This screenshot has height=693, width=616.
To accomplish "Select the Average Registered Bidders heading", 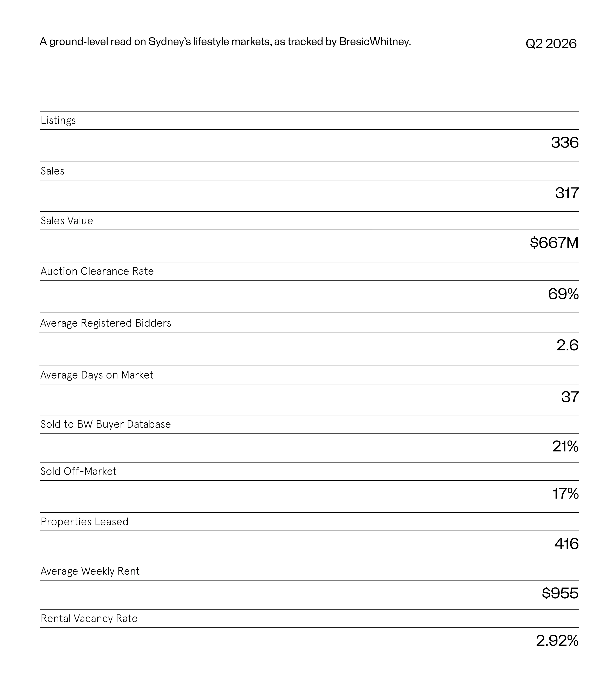I will [x=106, y=323].
